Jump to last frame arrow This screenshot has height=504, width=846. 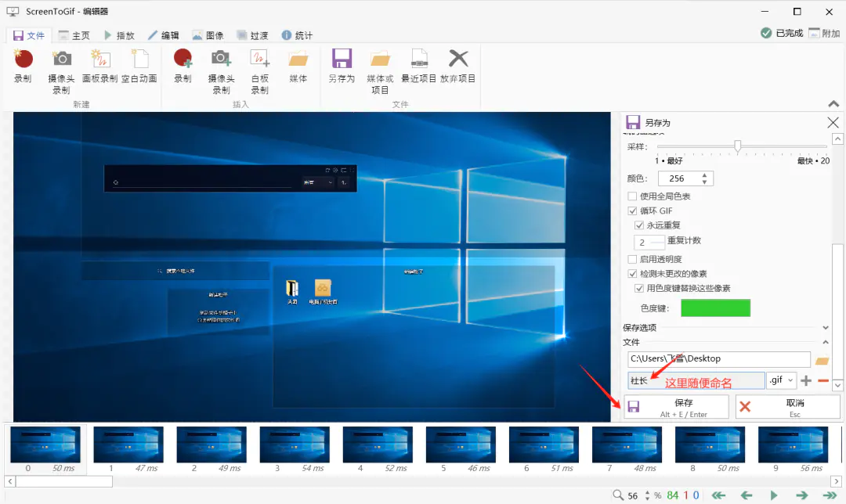pyautogui.click(x=830, y=495)
